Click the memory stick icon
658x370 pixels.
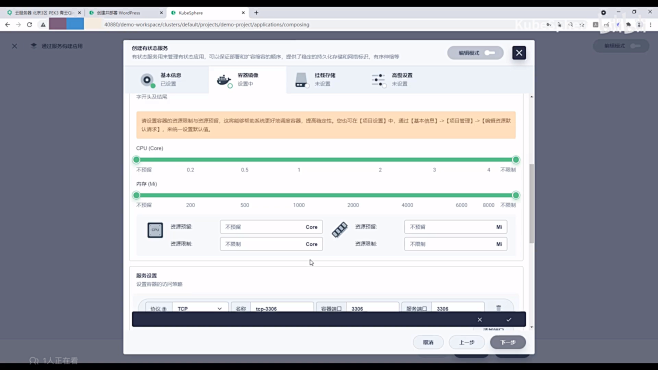[339, 229]
